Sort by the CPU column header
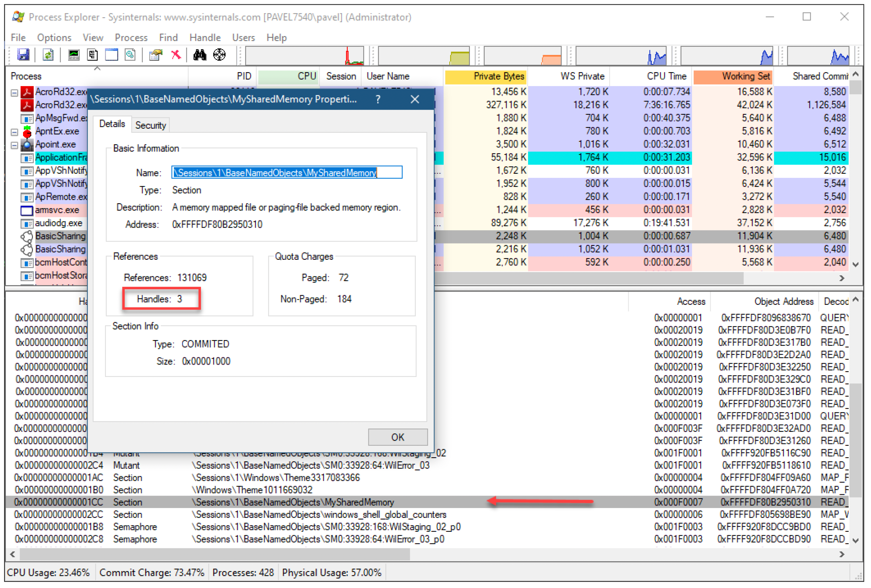 point(289,77)
